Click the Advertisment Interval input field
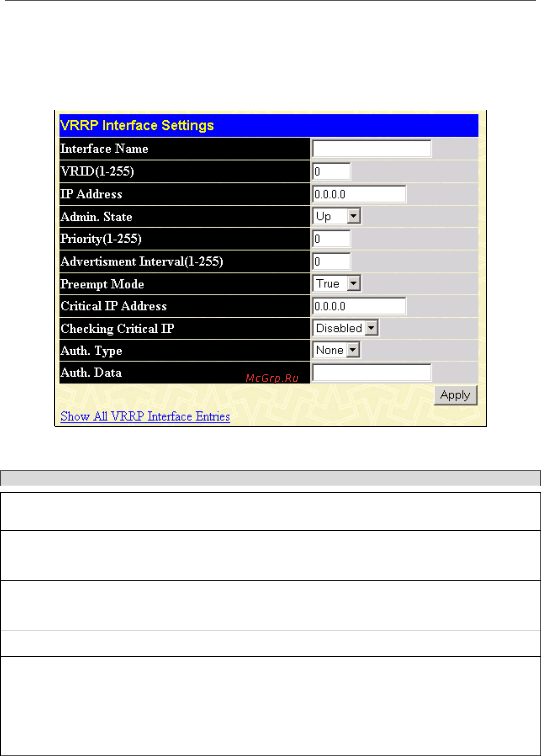The width and height of the screenshot is (541, 756). (331, 261)
